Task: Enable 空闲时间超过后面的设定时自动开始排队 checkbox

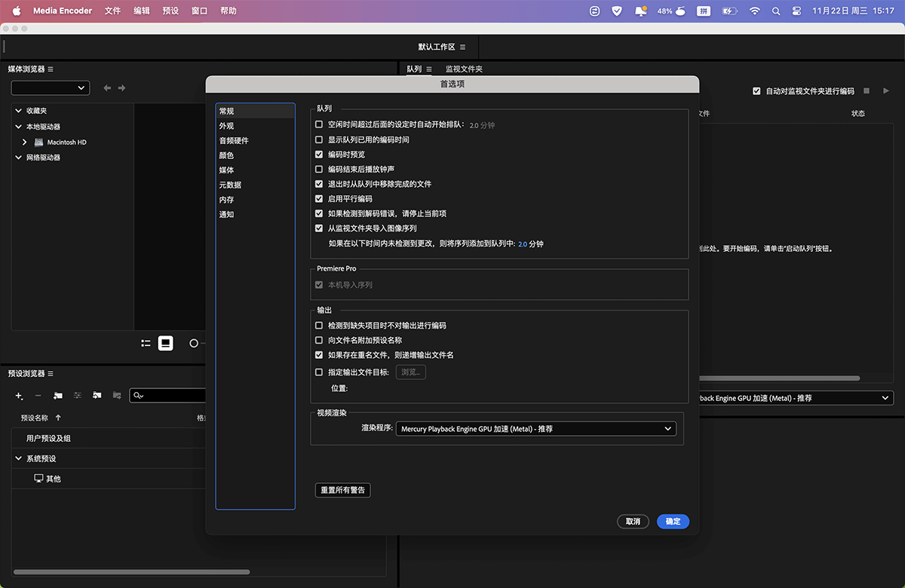Action: (x=319, y=124)
